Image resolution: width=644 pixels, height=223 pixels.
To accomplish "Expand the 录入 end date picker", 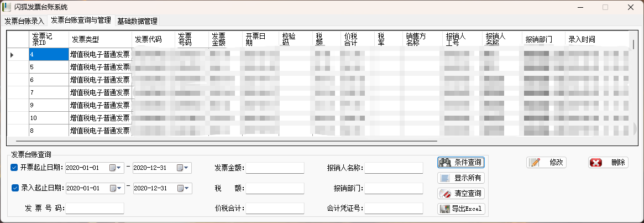I will [x=184, y=188].
